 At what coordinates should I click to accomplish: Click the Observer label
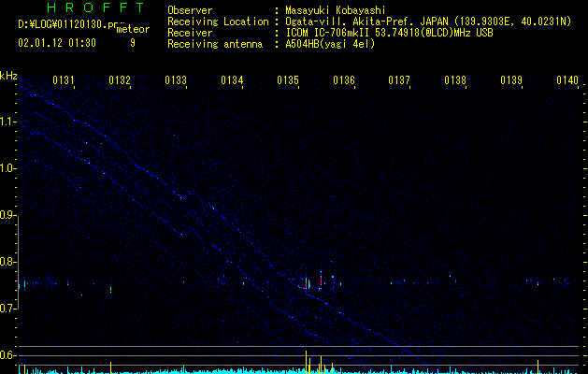tap(190, 10)
